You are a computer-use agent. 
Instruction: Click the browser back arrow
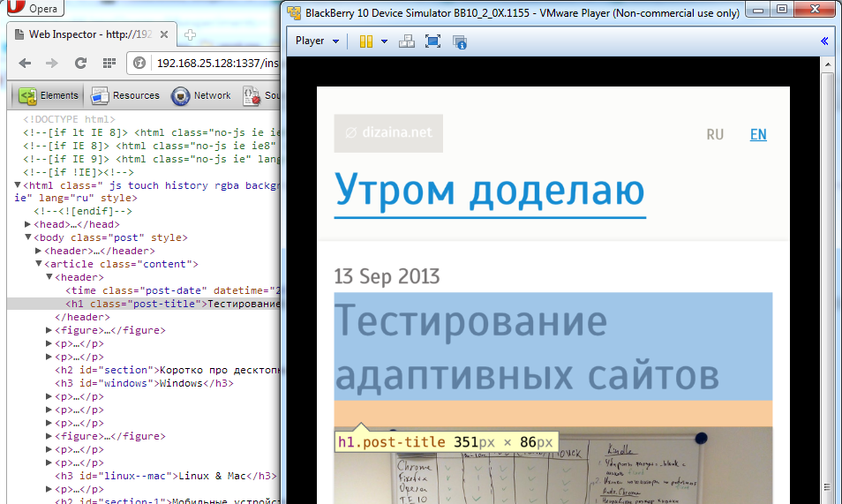pyautogui.click(x=25, y=64)
